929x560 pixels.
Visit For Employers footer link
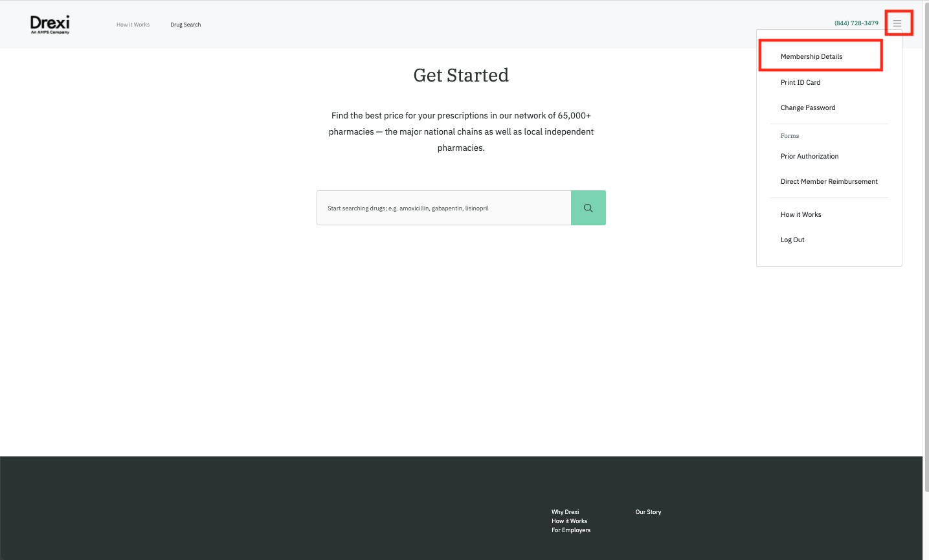(570, 530)
